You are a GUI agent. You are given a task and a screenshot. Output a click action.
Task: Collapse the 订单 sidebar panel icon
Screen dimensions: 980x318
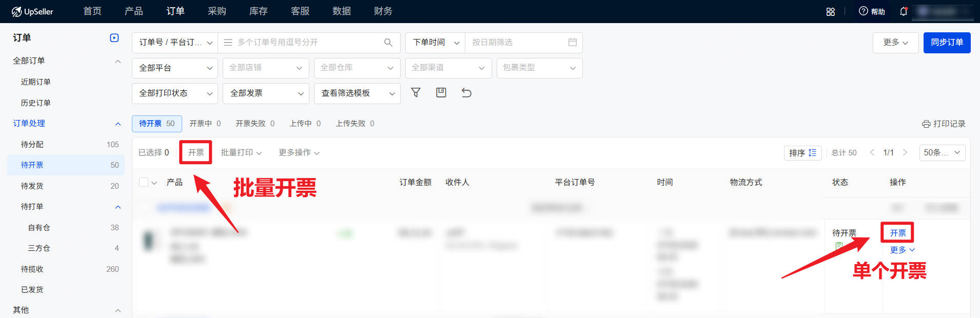114,38
